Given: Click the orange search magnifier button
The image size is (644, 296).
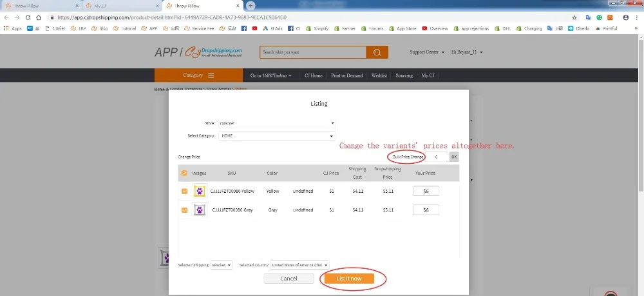Looking at the screenshot, I should (377, 52).
